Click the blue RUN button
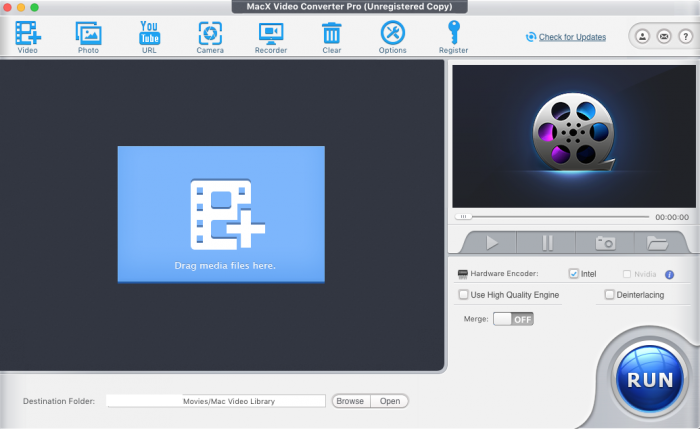This screenshot has height=429, width=700. click(650, 379)
